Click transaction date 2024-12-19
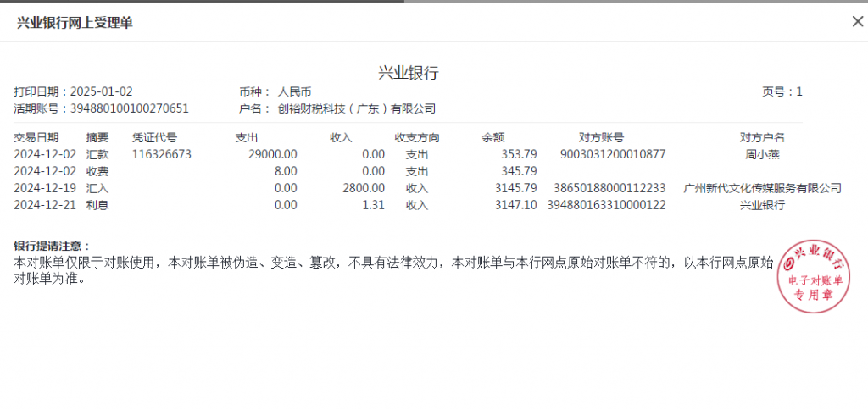 [46, 188]
